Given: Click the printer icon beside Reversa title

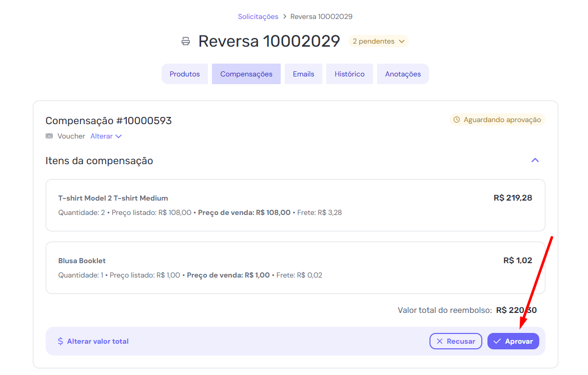Looking at the screenshot, I should (x=186, y=41).
